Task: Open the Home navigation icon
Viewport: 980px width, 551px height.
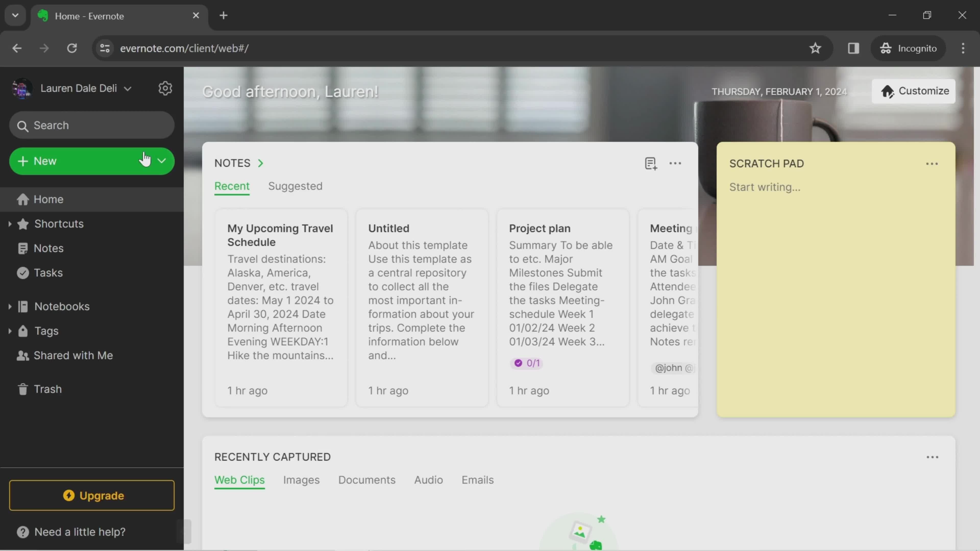Action: pyautogui.click(x=22, y=199)
